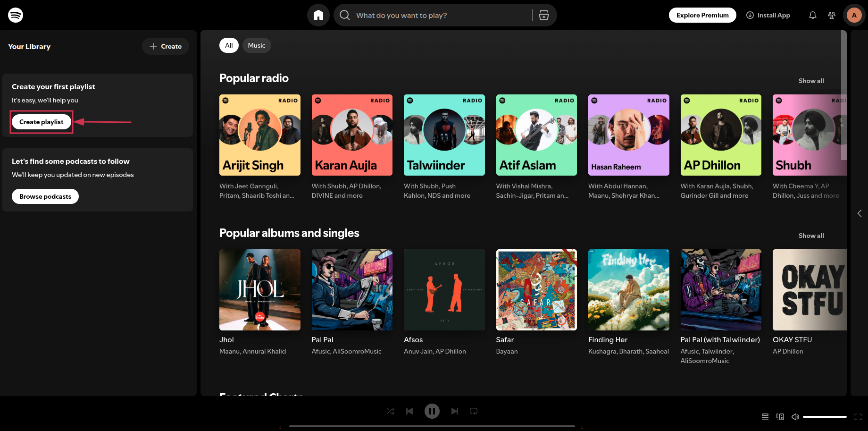Open connect to a device icon
The width and height of the screenshot is (868, 431).
pos(780,417)
